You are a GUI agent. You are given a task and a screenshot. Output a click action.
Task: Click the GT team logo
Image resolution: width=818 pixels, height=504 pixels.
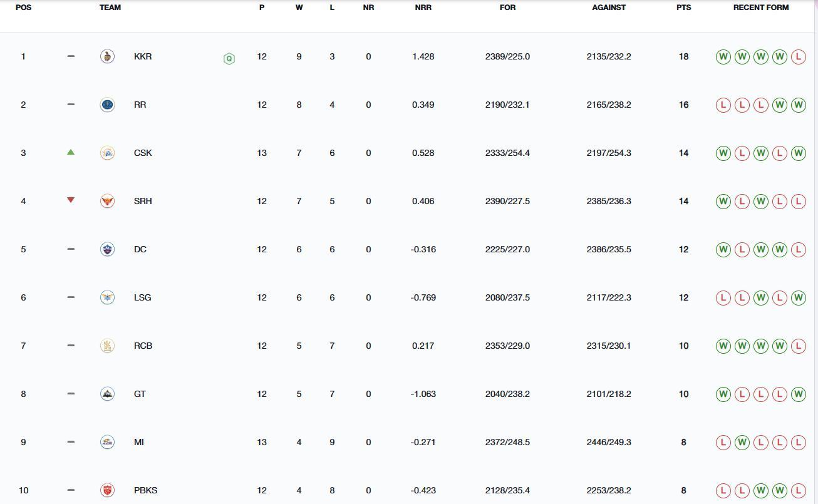tap(107, 394)
